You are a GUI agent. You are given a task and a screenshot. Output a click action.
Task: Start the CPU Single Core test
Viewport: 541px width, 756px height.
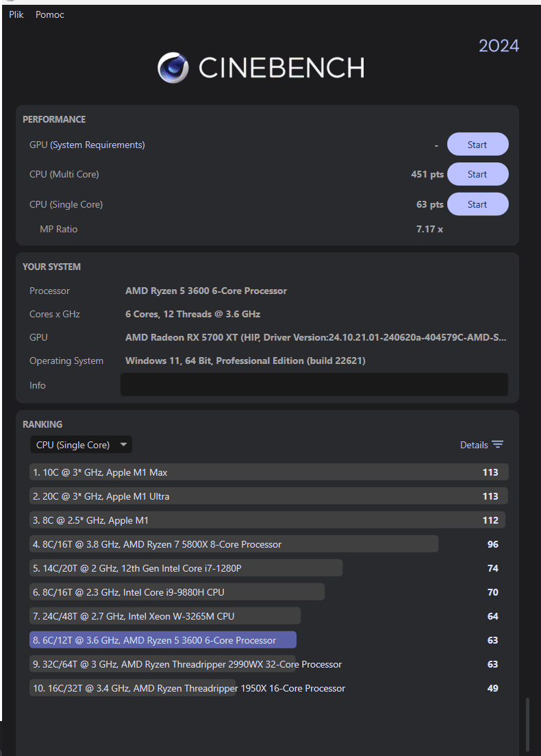click(477, 204)
